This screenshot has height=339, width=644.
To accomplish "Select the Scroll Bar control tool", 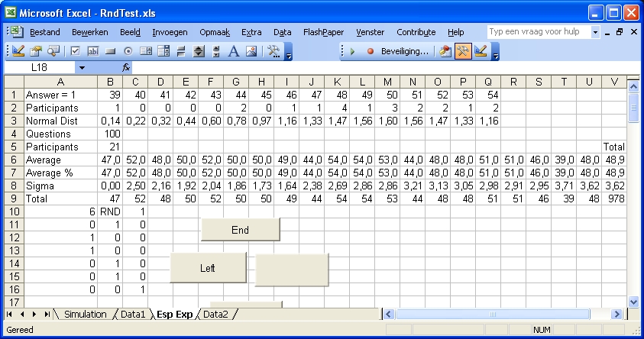I will (x=216, y=51).
